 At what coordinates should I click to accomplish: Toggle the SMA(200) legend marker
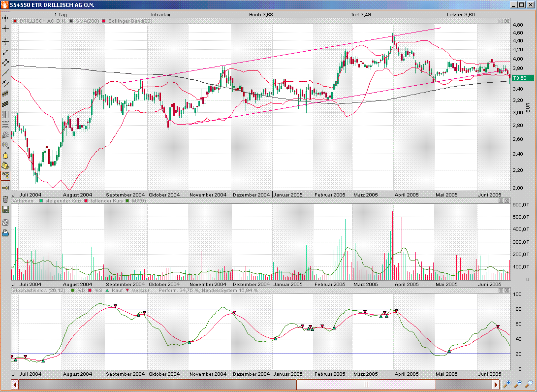(x=72, y=21)
